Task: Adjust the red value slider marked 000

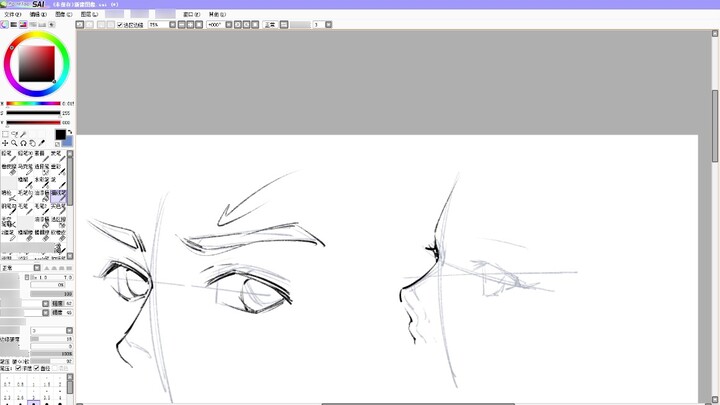Action: pyautogui.click(x=33, y=123)
